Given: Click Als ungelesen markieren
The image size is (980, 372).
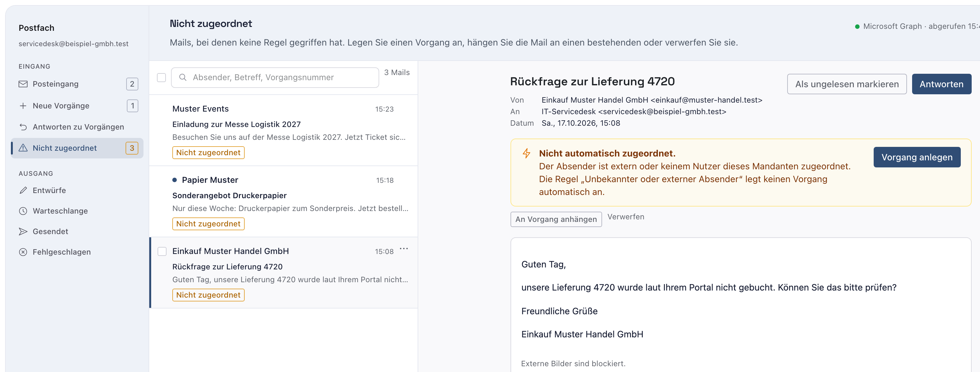Looking at the screenshot, I should (846, 84).
